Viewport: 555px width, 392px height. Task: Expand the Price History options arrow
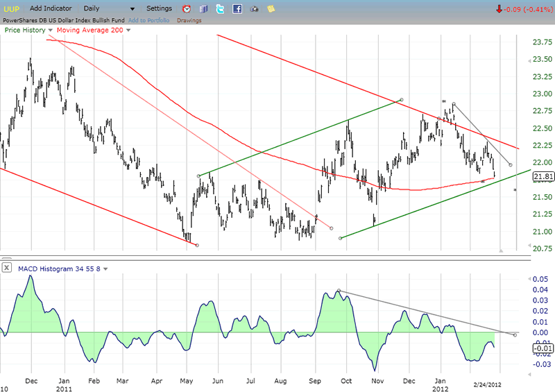click(x=51, y=31)
